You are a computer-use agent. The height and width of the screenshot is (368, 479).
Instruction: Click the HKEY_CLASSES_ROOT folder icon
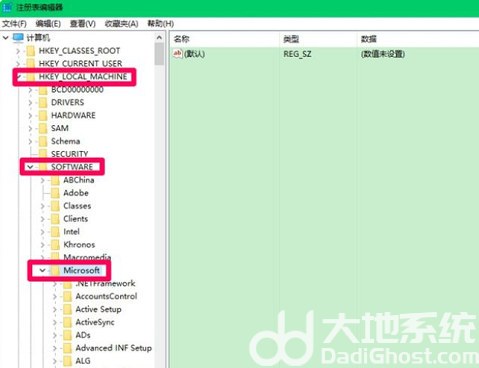[31, 51]
